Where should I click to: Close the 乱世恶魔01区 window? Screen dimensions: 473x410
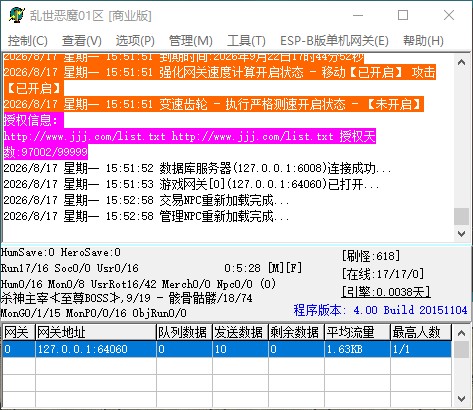tap(449, 15)
